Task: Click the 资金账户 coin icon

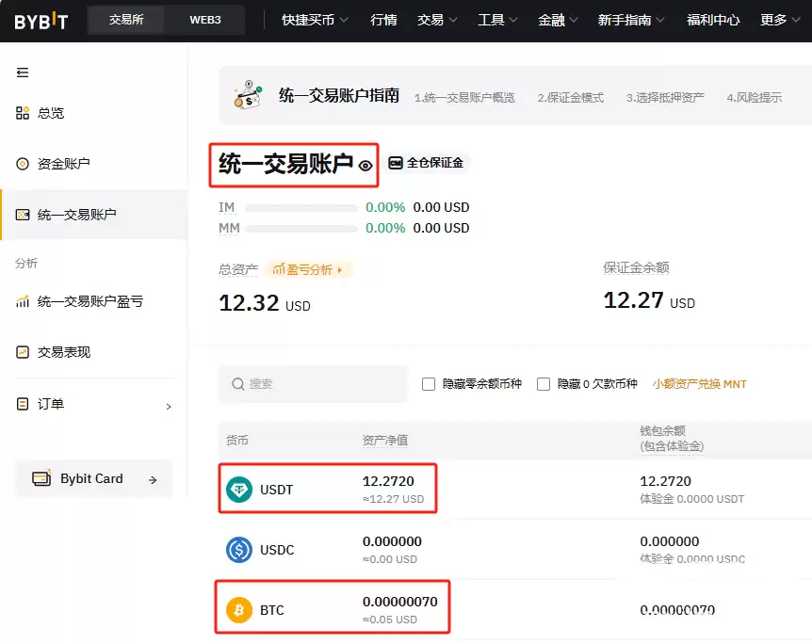Action: [x=23, y=164]
